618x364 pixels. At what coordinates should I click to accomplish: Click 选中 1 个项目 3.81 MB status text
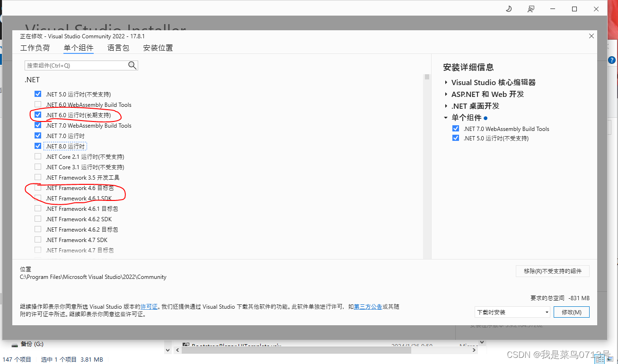pos(72,359)
